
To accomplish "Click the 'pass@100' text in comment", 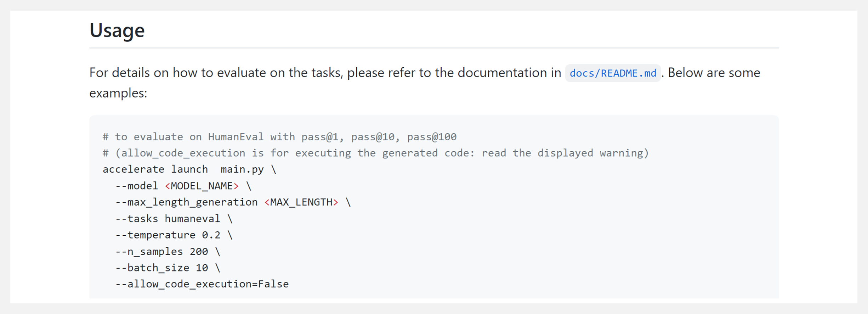I will point(432,137).
